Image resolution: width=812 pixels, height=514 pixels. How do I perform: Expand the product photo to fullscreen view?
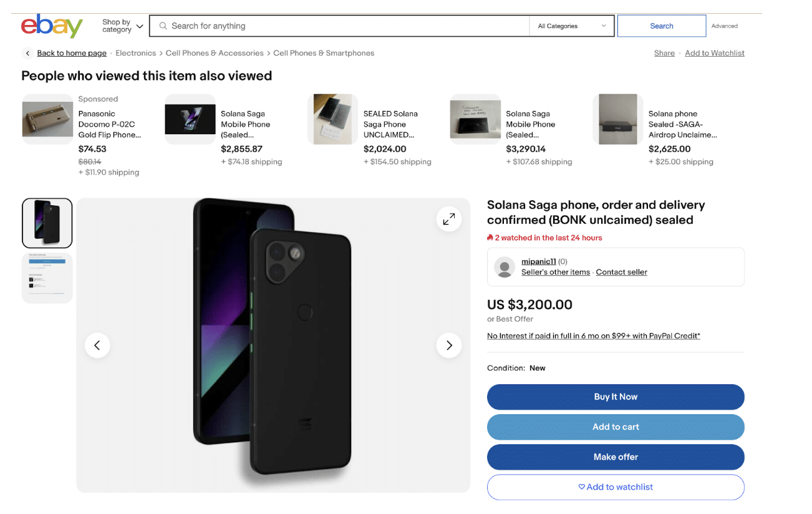click(448, 219)
